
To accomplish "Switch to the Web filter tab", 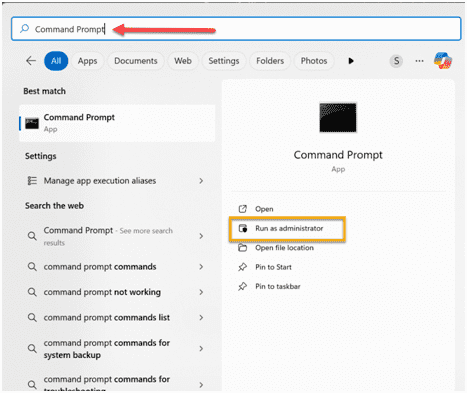I will click(183, 61).
